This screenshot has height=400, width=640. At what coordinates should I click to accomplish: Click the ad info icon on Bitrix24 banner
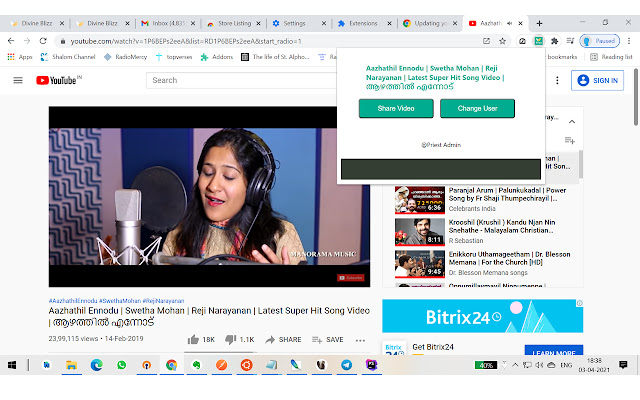[579, 303]
